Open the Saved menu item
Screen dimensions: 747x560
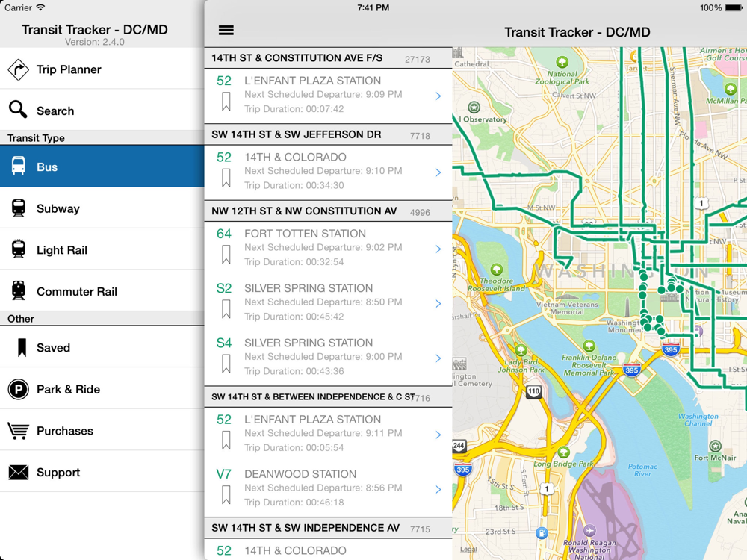click(x=102, y=347)
